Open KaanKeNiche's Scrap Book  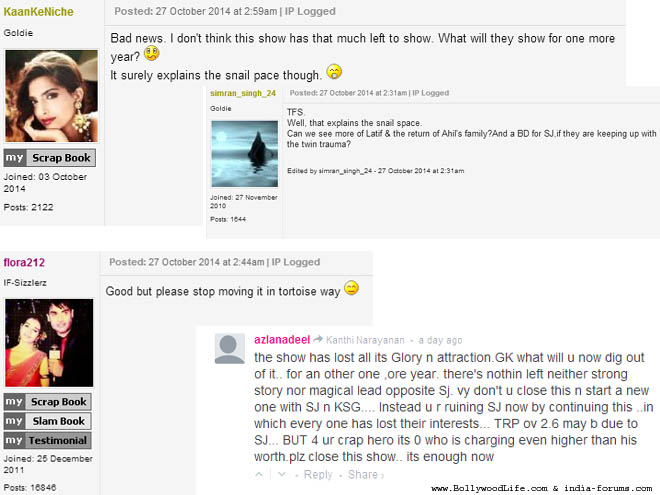50,158
